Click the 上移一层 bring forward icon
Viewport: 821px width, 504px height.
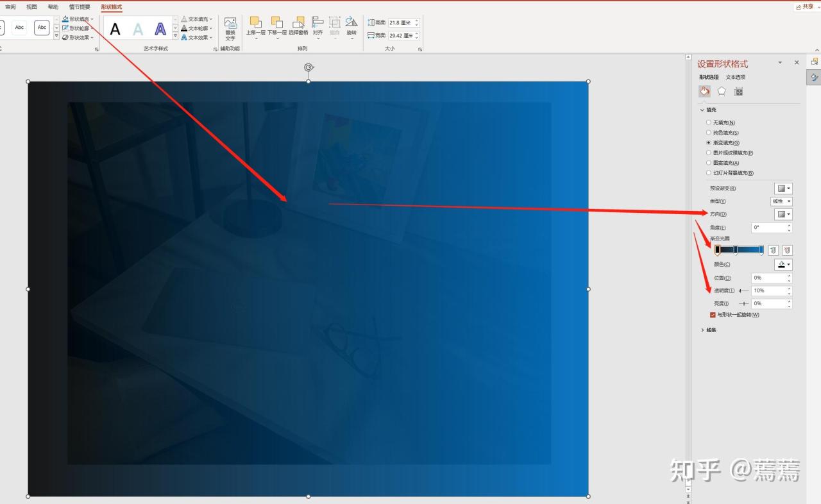(x=255, y=23)
